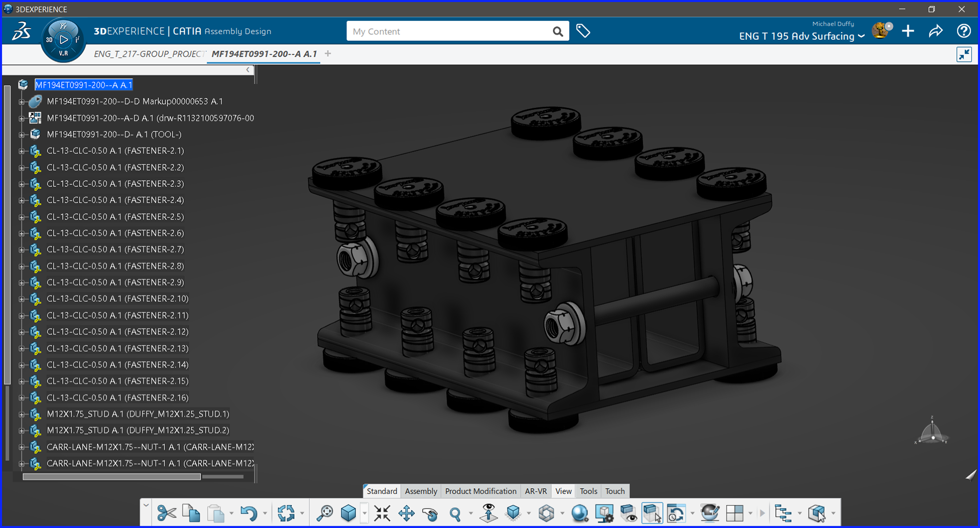
Task: Collapse the tree panel arrow
Action: click(x=248, y=70)
